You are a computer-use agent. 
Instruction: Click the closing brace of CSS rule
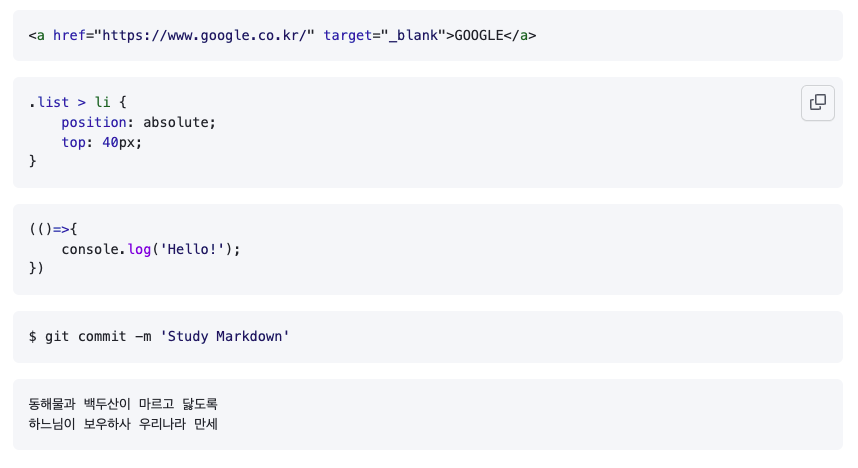coord(32,161)
